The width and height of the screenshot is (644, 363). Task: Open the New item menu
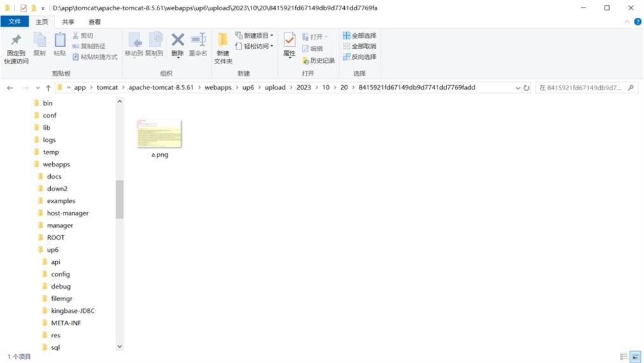click(x=254, y=36)
